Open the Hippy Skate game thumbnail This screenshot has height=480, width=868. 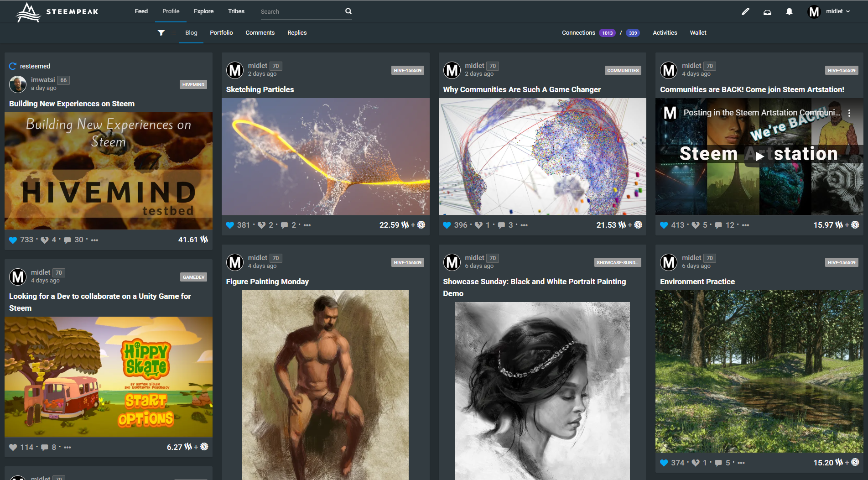(109, 377)
